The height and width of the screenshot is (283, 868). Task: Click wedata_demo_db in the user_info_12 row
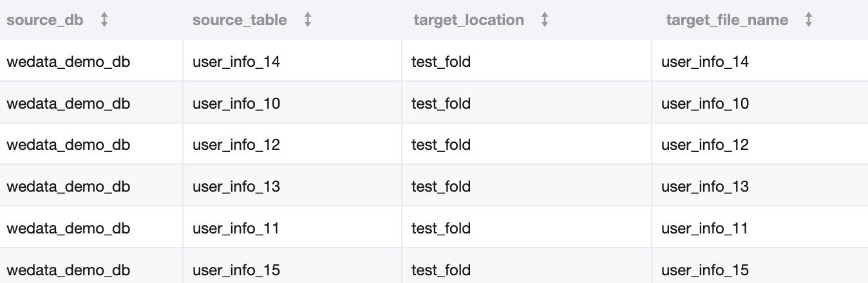(x=68, y=145)
